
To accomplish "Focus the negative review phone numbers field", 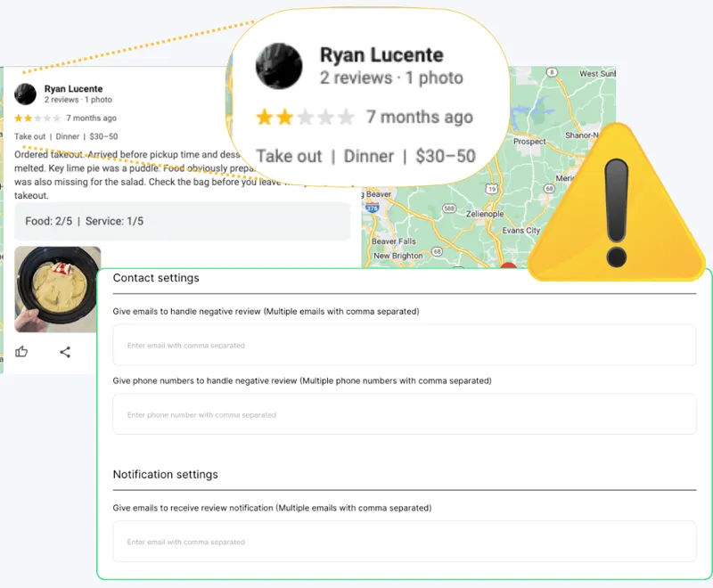I will (405, 414).
